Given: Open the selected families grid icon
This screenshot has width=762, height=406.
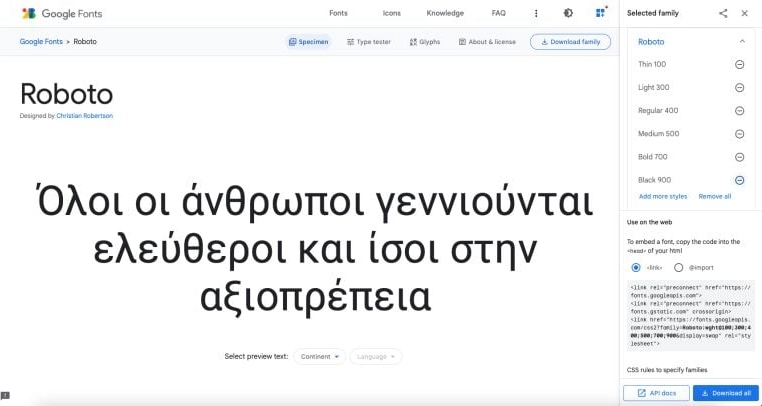Looking at the screenshot, I should pos(601,13).
